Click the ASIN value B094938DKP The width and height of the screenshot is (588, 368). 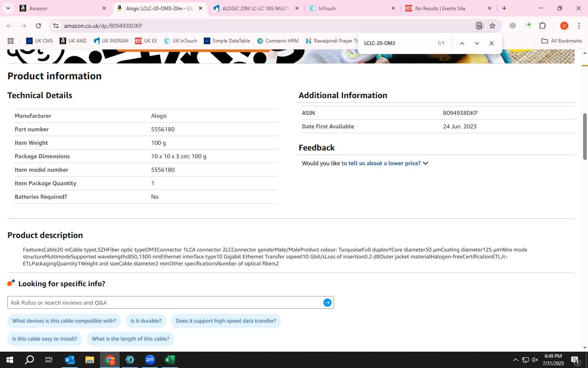(x=460, y=113)
